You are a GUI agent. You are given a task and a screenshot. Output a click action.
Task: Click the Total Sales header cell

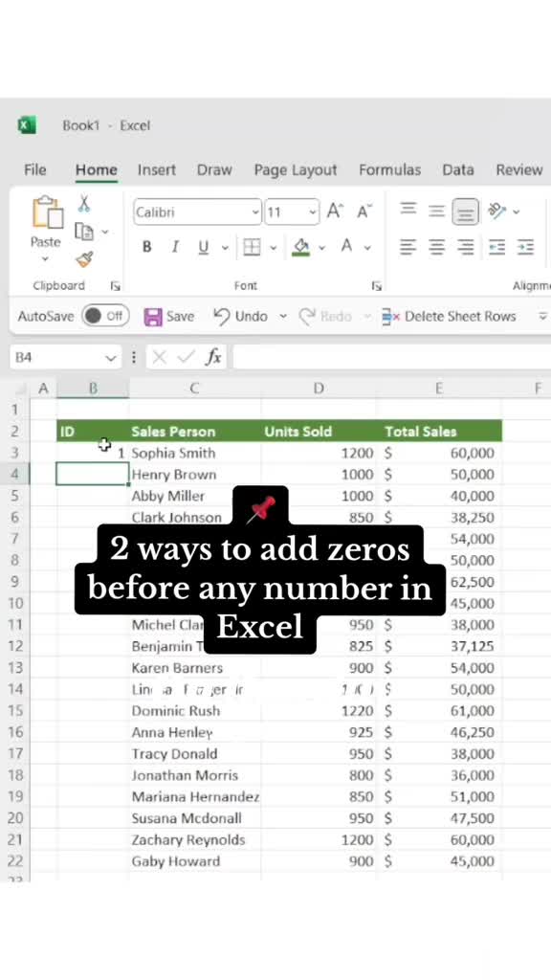click(438, 432)
